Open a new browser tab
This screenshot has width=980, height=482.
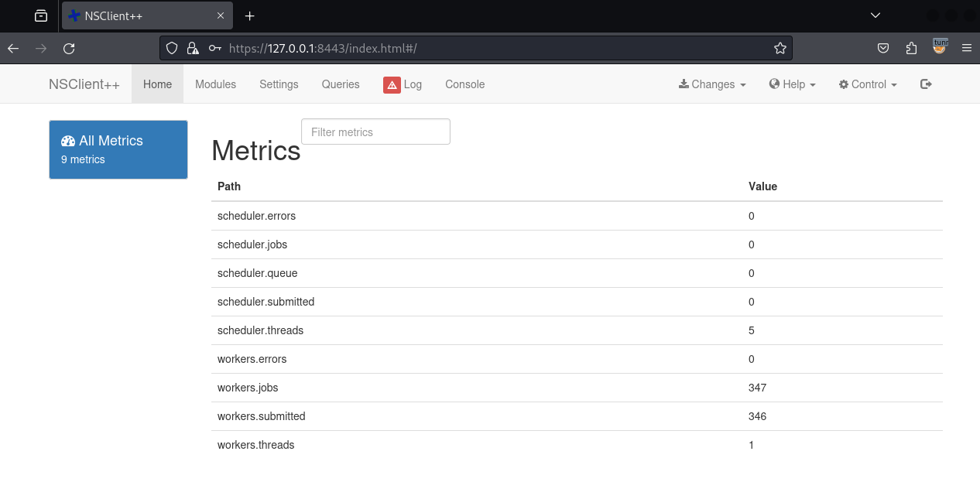[x=249, y=15]
